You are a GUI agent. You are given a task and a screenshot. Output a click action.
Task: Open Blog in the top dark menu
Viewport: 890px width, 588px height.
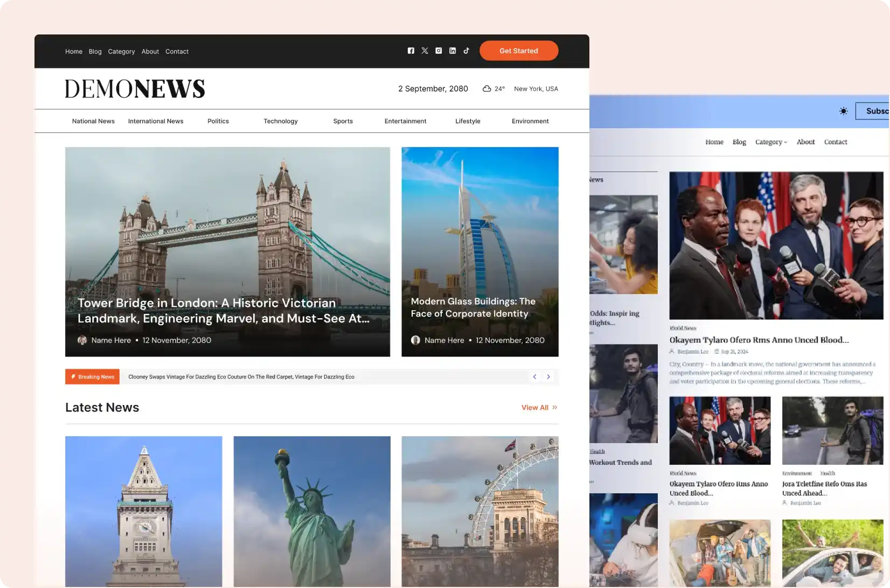[x=95, y=52]
